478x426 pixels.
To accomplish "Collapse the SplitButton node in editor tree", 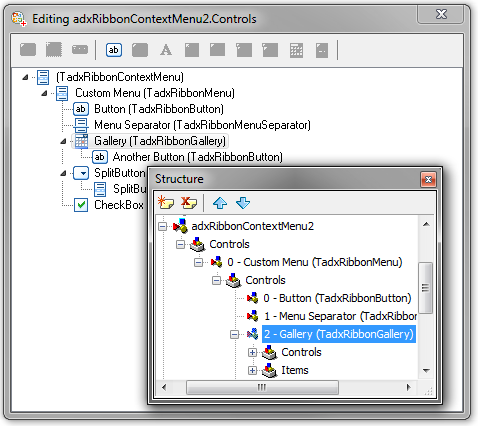I will point(63,173).
